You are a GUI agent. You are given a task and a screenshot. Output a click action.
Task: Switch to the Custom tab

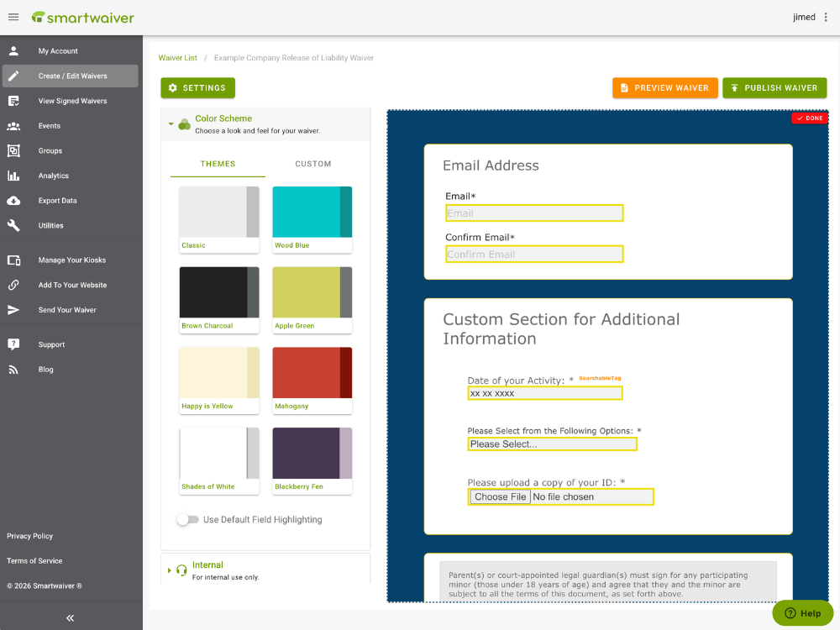pos(313,164)
